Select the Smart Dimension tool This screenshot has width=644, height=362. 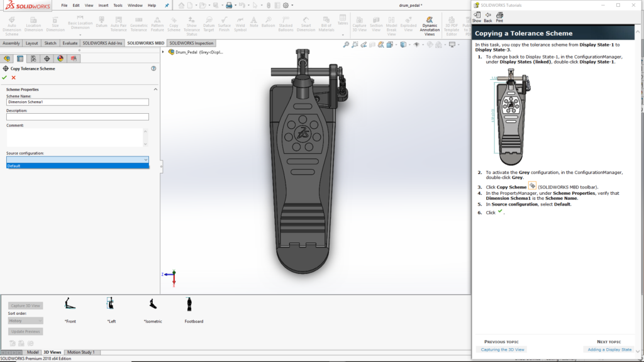click(x=306, y=25)
